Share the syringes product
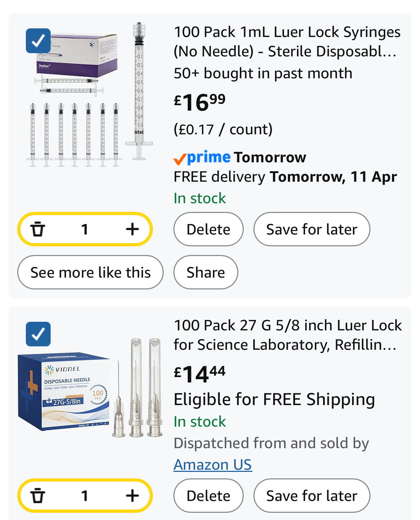 point(206,272)
